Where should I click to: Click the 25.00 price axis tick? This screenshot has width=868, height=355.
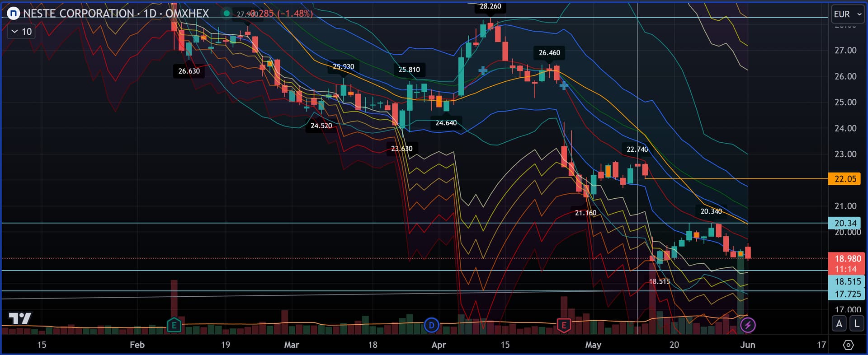click(x=845, y=102)
